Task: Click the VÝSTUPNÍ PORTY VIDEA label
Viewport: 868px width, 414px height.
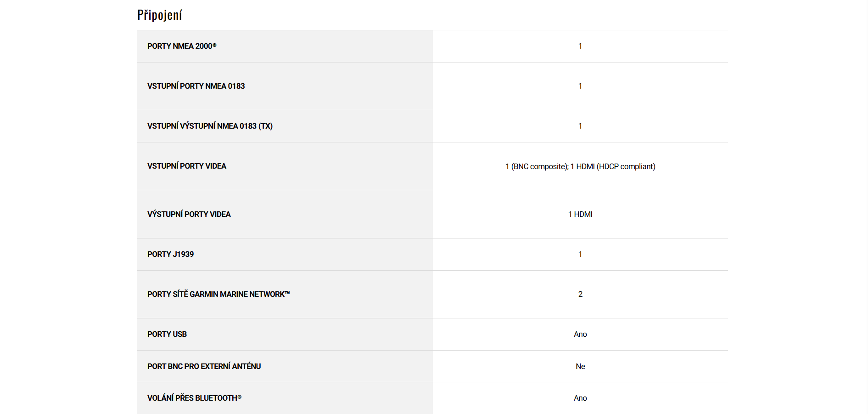Action: click(x=189, y=214)
